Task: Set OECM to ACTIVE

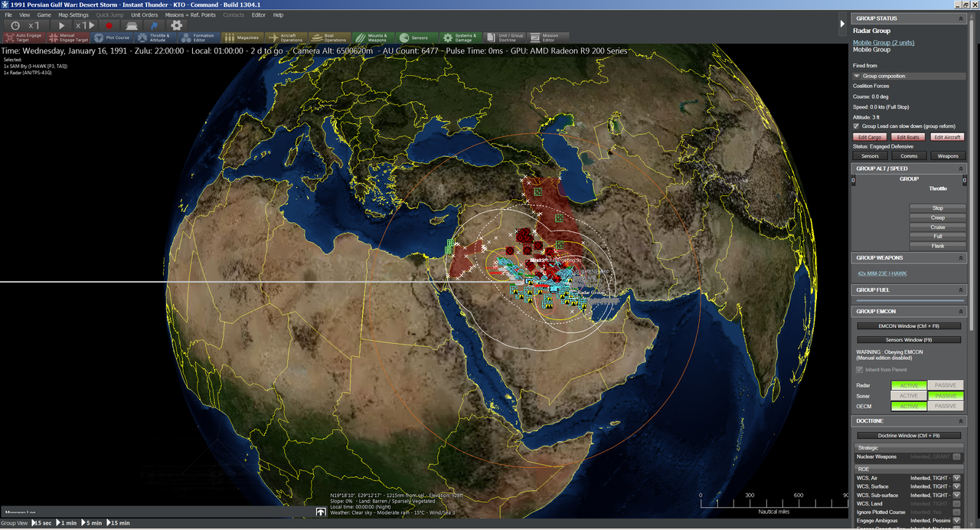Action: 909,406
